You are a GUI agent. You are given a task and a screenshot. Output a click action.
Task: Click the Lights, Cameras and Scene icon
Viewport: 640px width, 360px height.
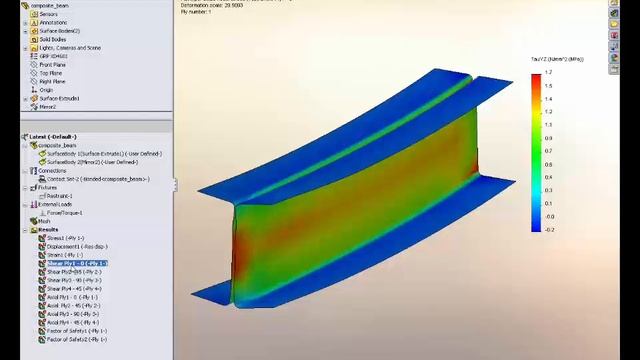(34, 48)
